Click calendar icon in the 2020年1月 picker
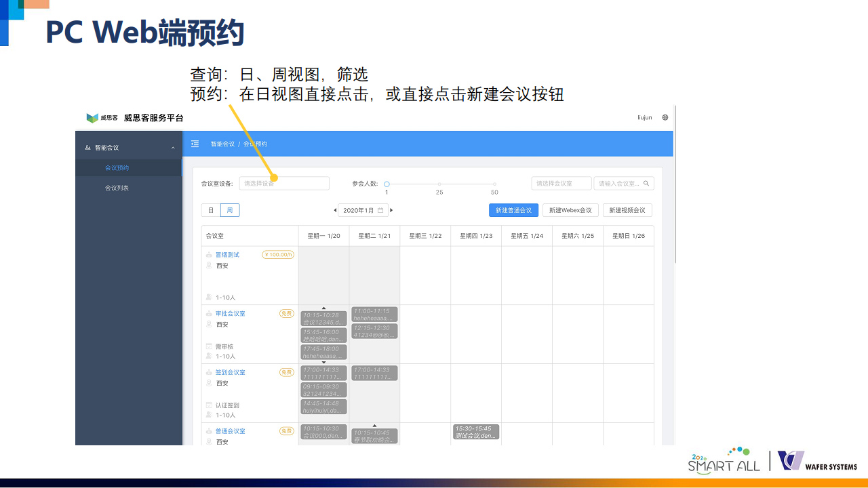Screen dimensions: 868x488 click(x=380, y=210)
